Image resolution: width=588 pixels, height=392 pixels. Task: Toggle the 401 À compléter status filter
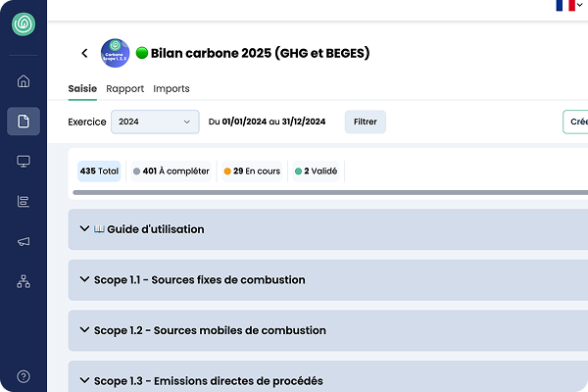171,171
